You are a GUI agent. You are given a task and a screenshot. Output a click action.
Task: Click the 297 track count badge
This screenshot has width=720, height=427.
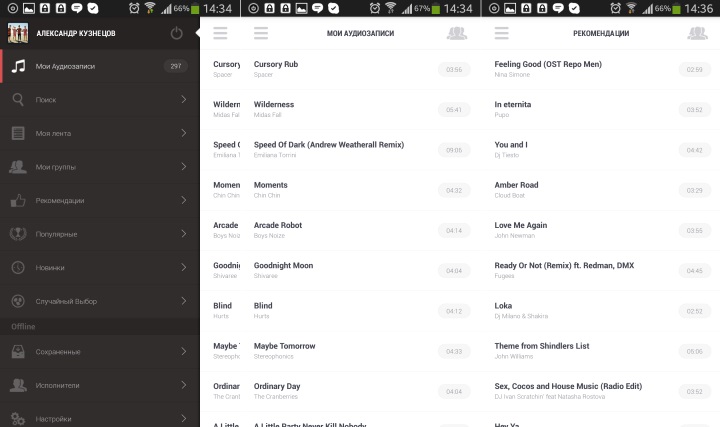coord(176,66)
